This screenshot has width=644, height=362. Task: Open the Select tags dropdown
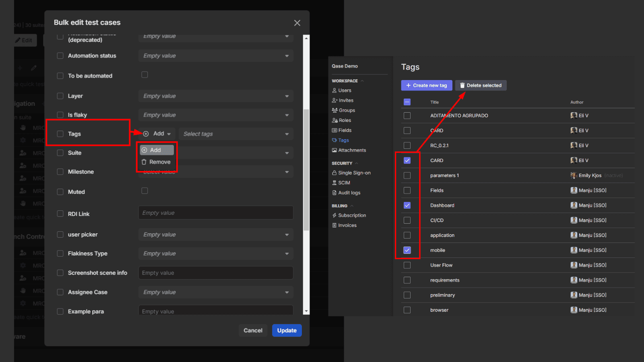(236, 134)
